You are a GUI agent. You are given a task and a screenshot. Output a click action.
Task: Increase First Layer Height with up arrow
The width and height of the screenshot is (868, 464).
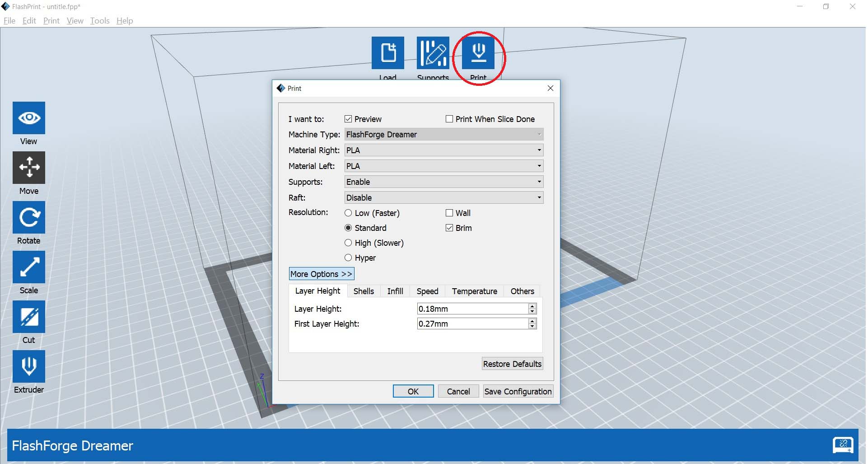(532, 321)
